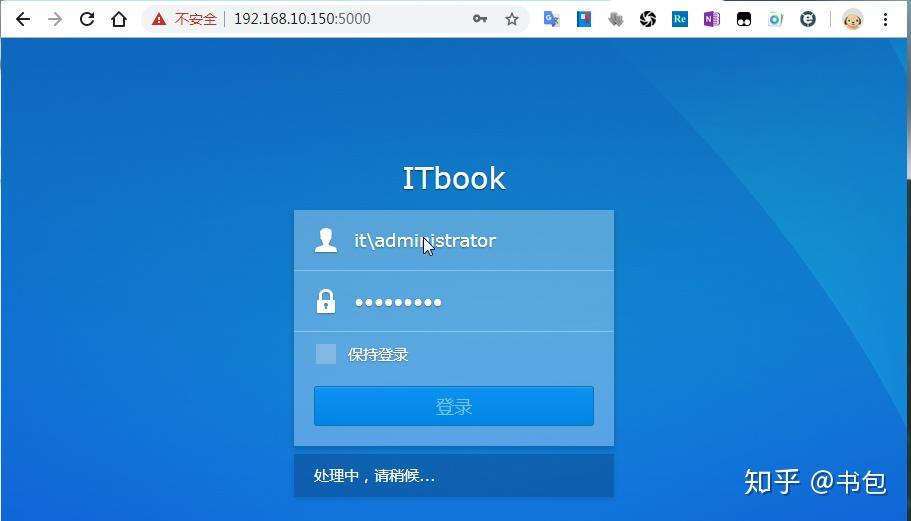Image resolution: width=911 pixels, height=521 pixels.
Task: Focus the password field with dots
Action: [x=454, y=301]
